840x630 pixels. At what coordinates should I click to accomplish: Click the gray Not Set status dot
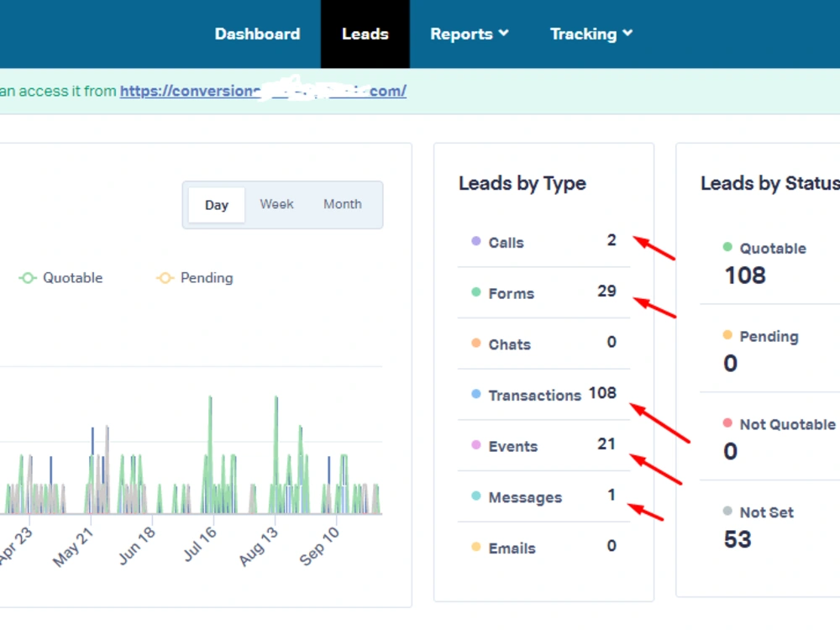[x=727, y=511]
